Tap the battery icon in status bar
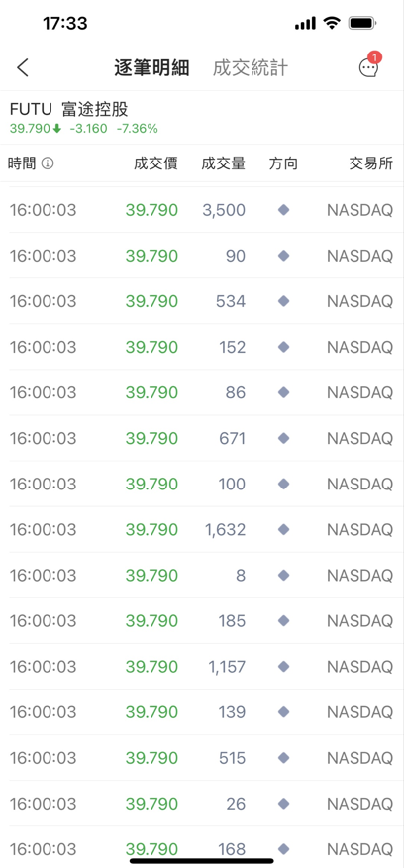 click(x=362, y=23)
